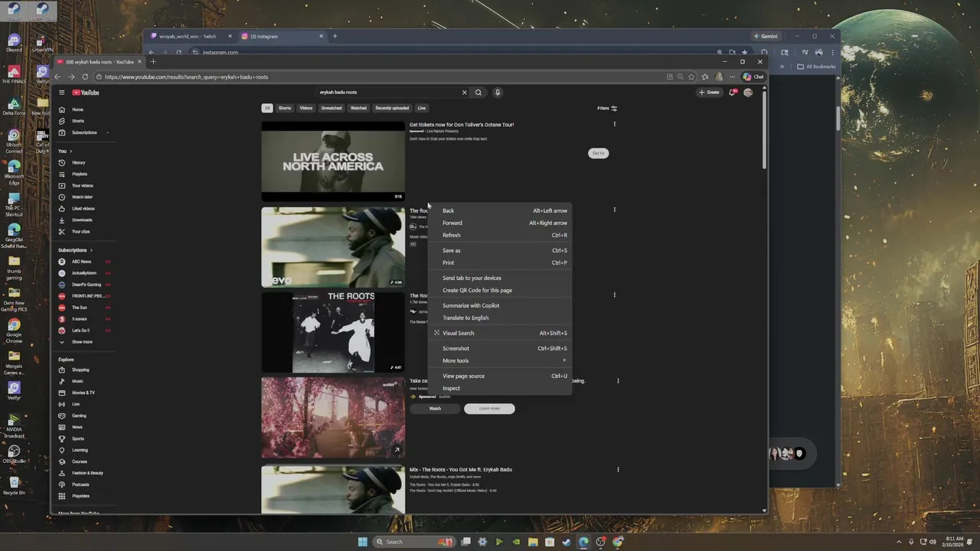The width and height of the screenshot is (980, 551).
Task: Open the Edge settings three-dot menu
Action: [732, 77]
